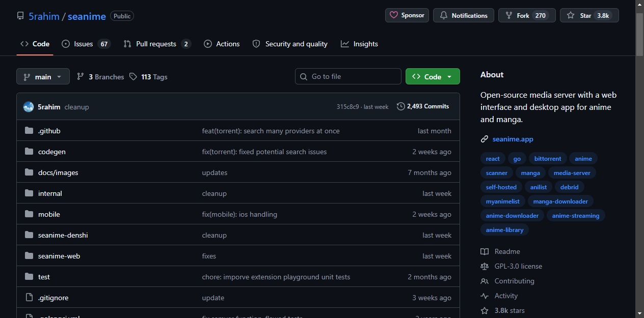Click the scales icon beside GPL-3.0 license
Image resolution: width=644 pixels, height=318 pixels.
tap(485, 266)
